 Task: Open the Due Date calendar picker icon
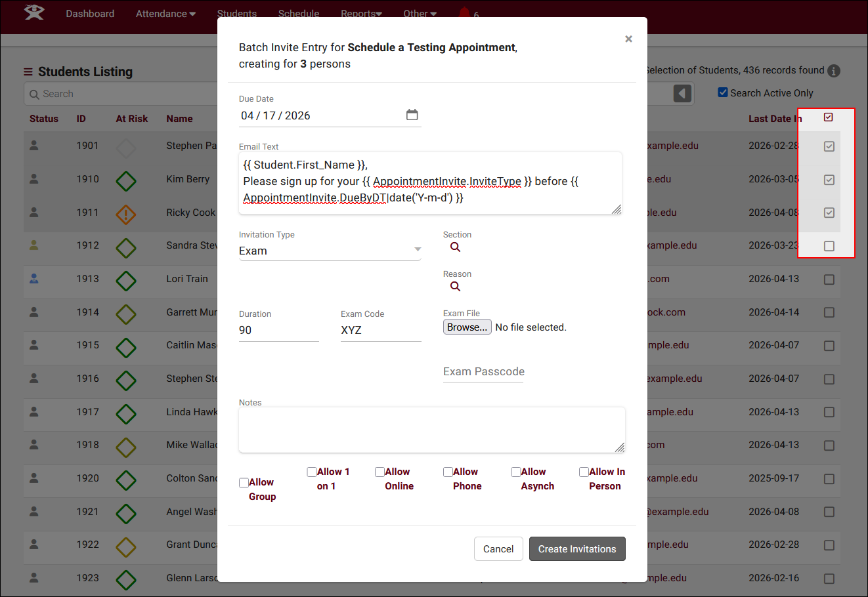coord(412,115)
